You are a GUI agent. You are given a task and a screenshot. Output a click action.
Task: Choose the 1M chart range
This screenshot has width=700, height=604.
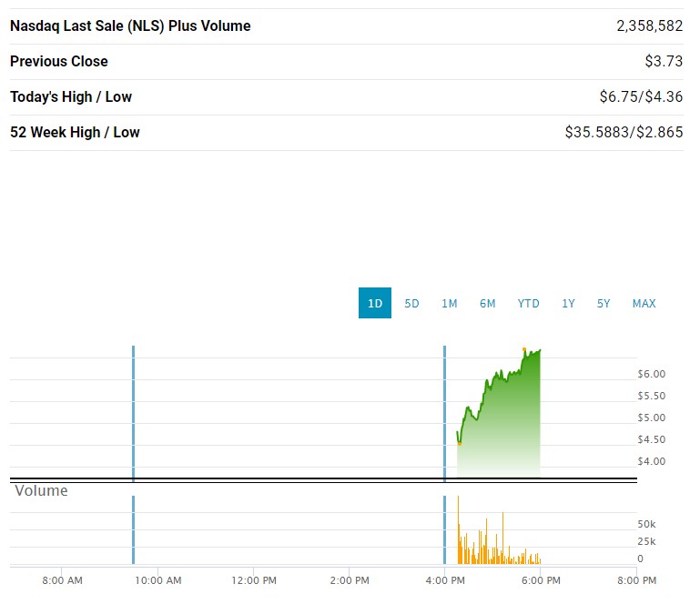449,303
